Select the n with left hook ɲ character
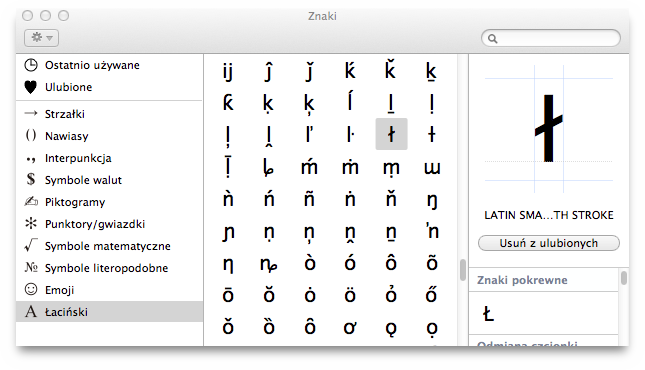Viewport: 645px width, 370px height. point(228,232)
